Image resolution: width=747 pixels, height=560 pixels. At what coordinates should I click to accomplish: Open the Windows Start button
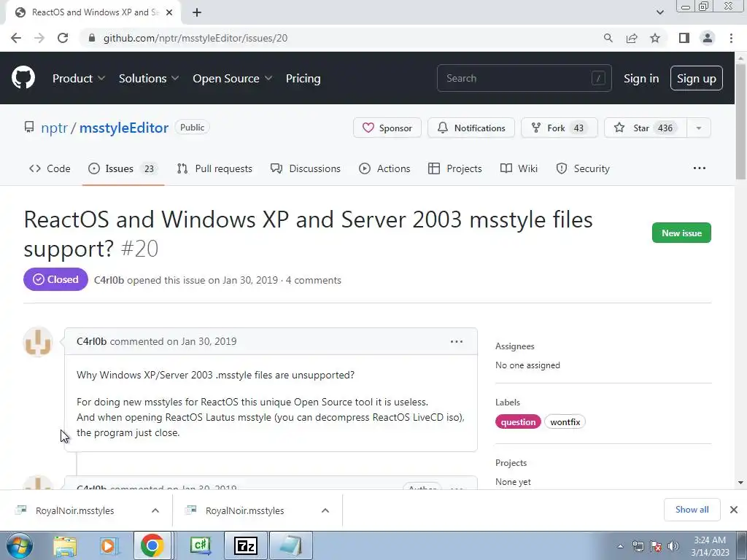[x=20, y=545]
